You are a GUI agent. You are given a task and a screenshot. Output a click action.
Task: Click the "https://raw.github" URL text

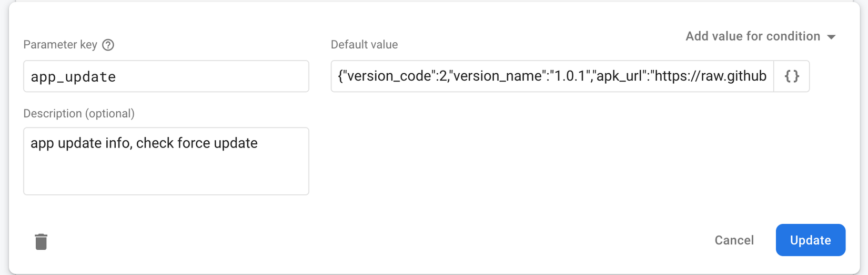[710, 76]
